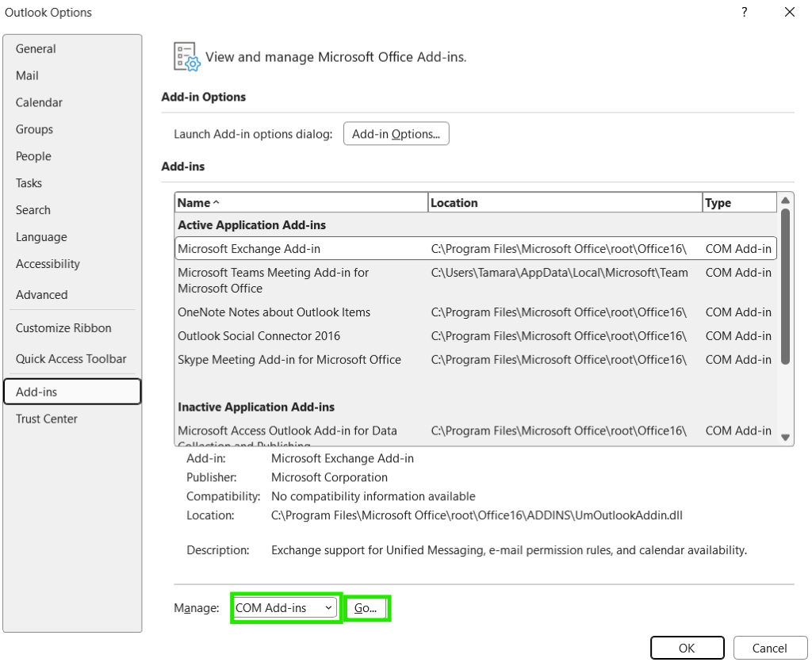The height and width of the screenshot is (662, 812).
Task: Cancel the Outlook Options dialog
Action: click(x=769, y=648)
